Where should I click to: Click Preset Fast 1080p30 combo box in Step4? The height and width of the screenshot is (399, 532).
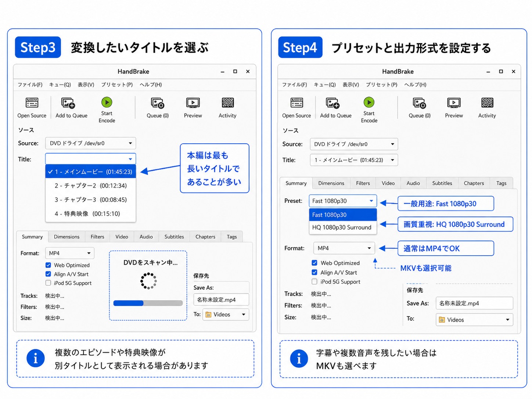tap(343, 201)
